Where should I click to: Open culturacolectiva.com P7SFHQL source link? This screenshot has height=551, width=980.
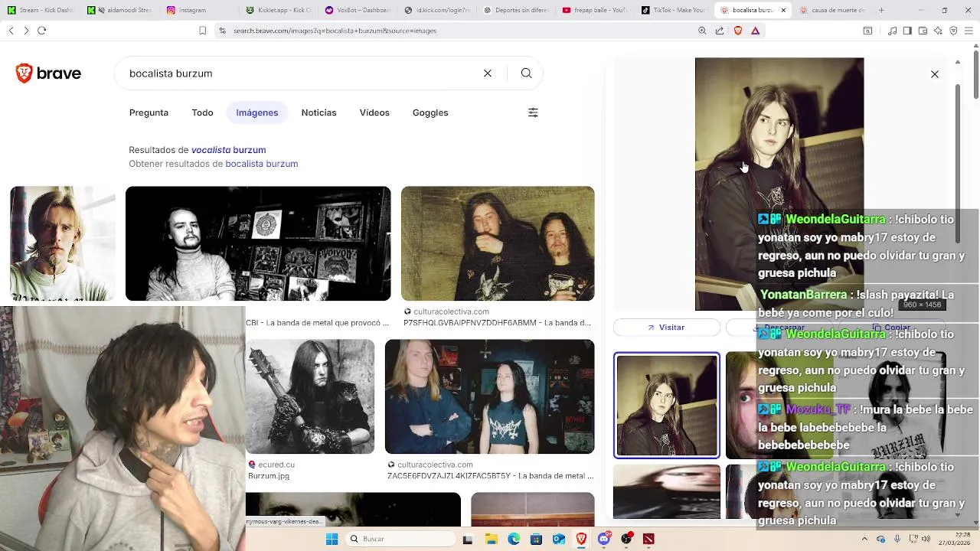498,318
